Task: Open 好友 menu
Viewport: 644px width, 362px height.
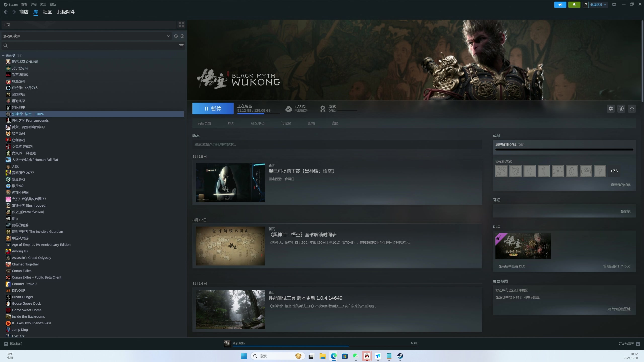Action: 33,5
